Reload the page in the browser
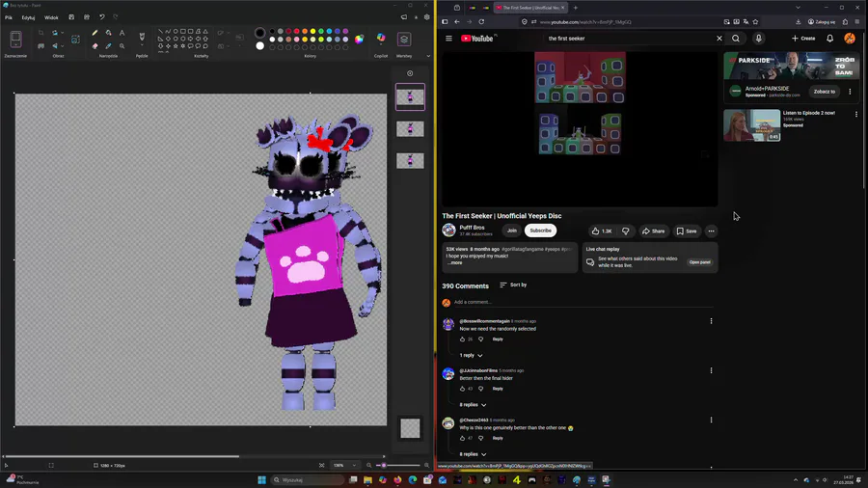Viewport: 868px width, 488px height. 481,21
